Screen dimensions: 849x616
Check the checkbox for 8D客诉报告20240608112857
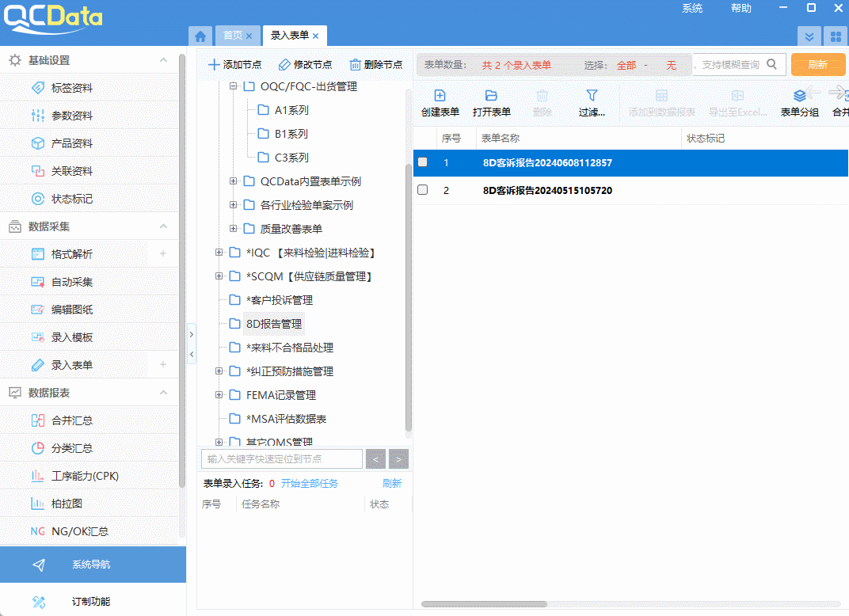422,162
